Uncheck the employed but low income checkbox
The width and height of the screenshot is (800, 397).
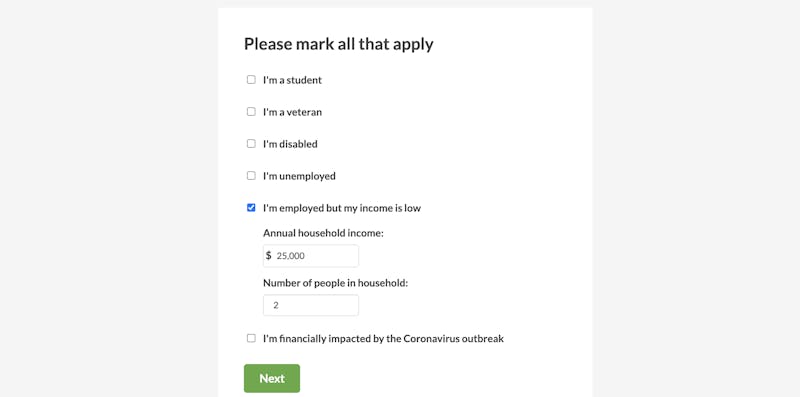click(251, 208)
